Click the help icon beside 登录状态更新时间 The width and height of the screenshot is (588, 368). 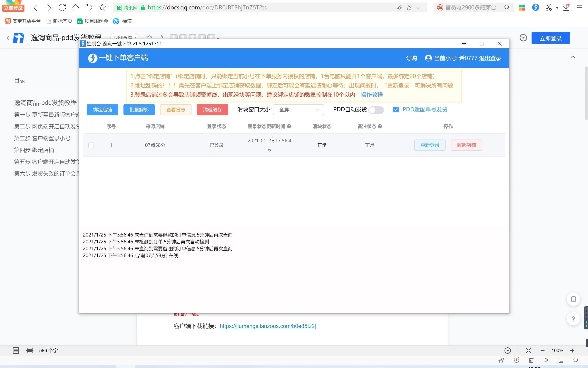tap(289, 126)
